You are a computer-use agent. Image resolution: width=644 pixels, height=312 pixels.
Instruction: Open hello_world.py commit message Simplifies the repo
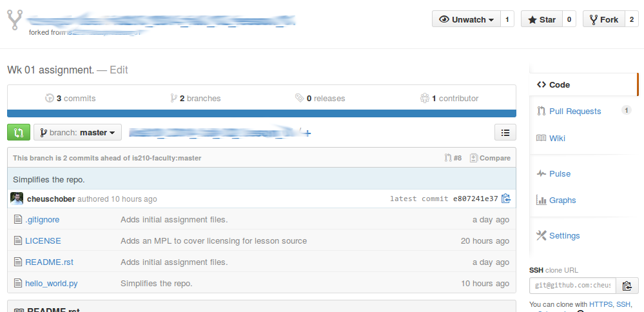point(157,283)
